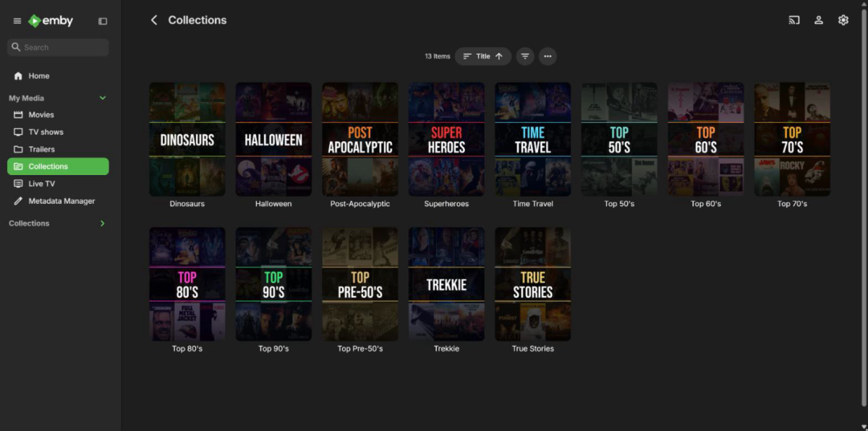Click the Emby logo
Screen dimensions: 868x431
(x=51, y=21)
